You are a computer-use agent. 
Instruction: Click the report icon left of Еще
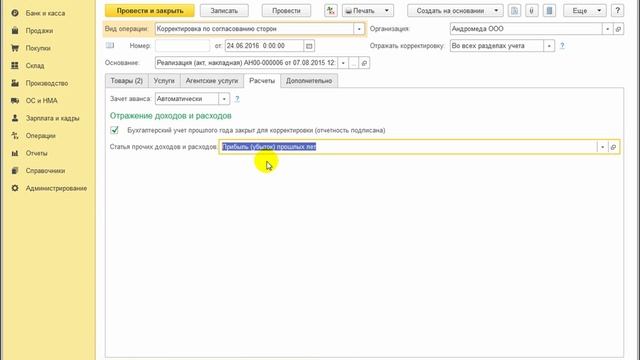tap(549, 11)
